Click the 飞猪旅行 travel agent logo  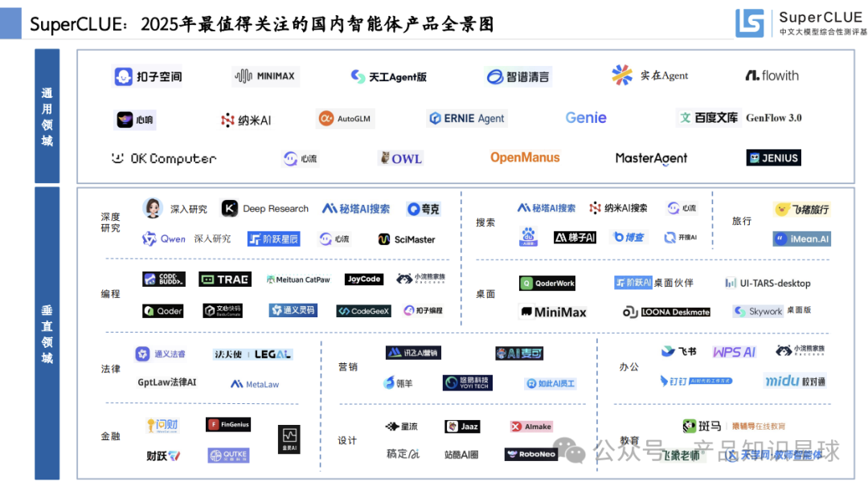801,208
